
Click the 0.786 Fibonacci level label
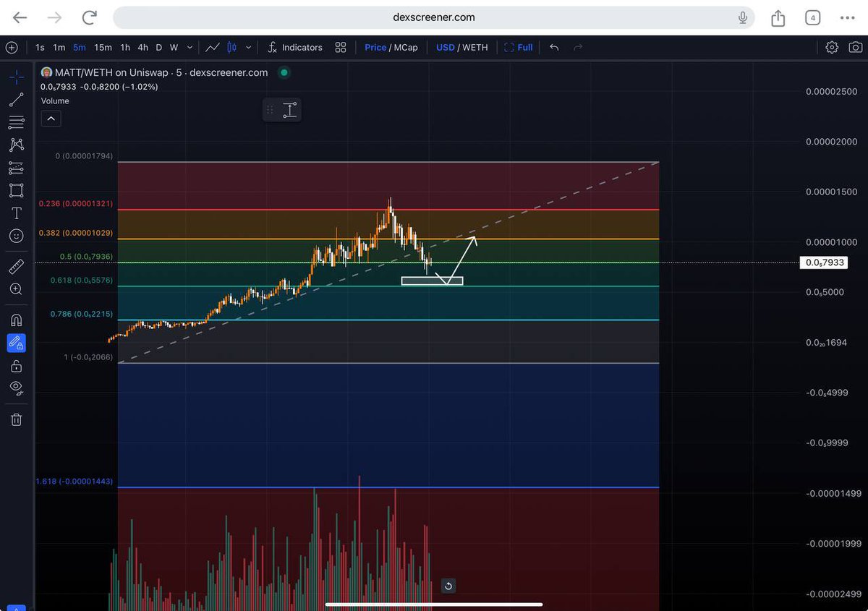(x=80, y=314)
